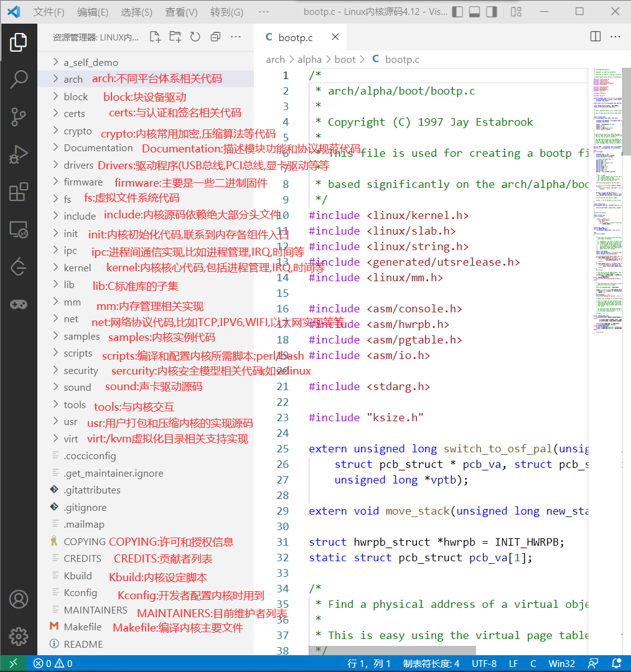Image resolution: width=631 pixels, height=672 pixels.
Task: Click the New Folder icon in explorer
Action: click(175, 37)
